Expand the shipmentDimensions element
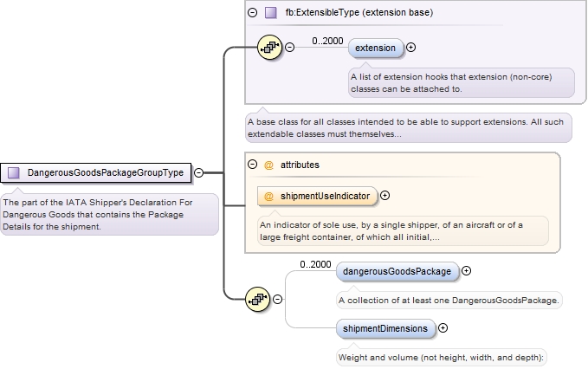 [x=443, y=328]
